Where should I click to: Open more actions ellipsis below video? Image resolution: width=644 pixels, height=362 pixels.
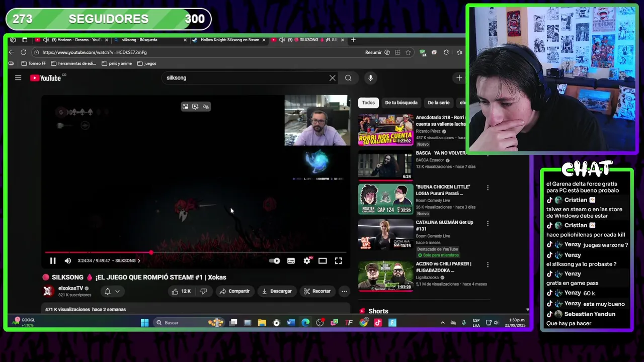click(344, 291)
